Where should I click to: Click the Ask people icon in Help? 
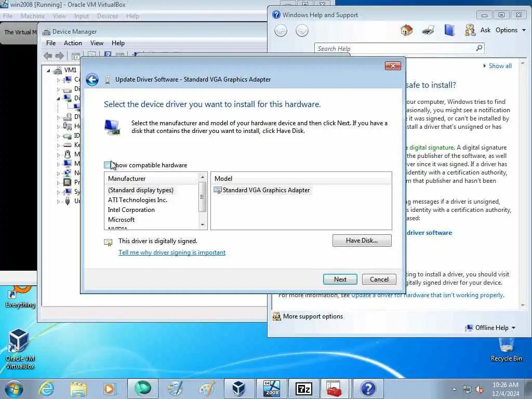pyautogui.click(x=470, y=30)
